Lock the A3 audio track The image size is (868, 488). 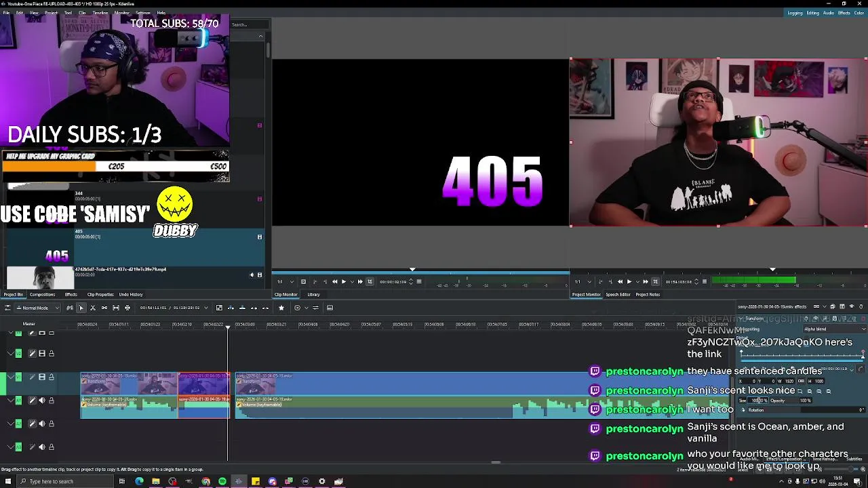[x=52, y=447]
